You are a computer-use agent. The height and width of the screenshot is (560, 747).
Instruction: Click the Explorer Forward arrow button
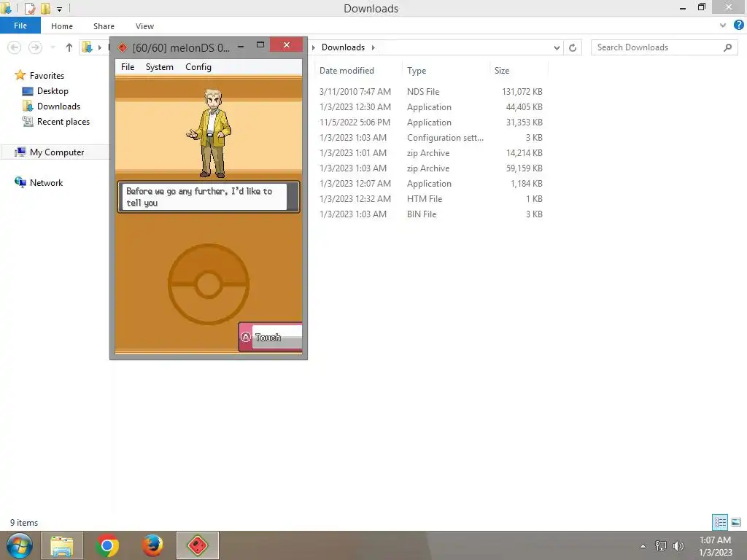coord(35,47)
